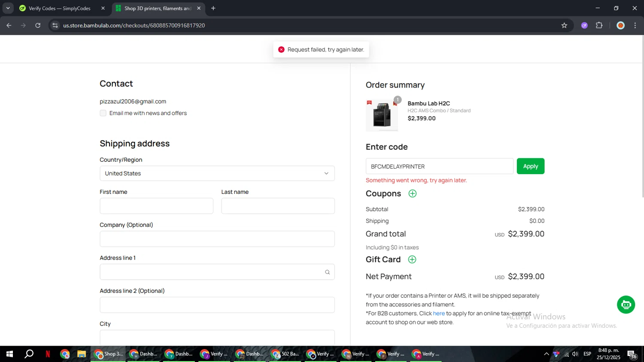
Task: View site information icon in address bar
Action: point(55,25)
